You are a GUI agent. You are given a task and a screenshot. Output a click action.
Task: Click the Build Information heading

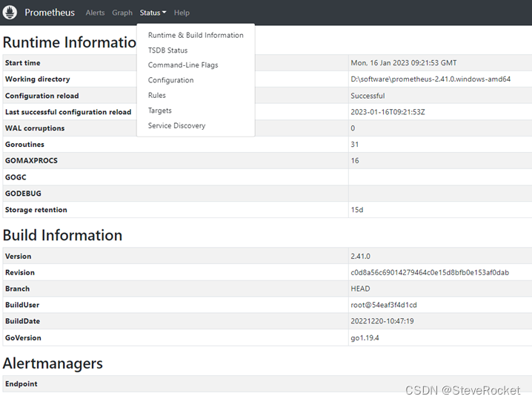pyautogui.click(x=62, y=235)
